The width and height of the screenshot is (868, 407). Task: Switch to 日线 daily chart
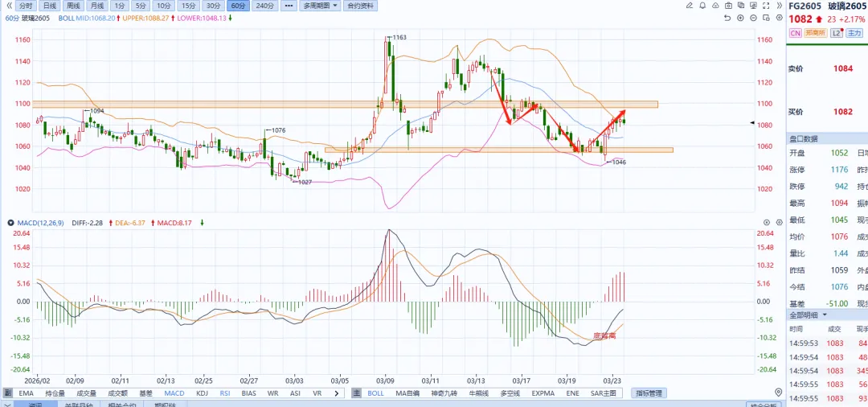(x=49, y=6)
